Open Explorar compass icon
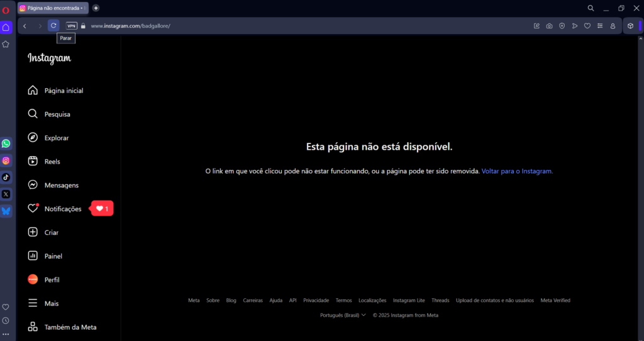This screenshot has height=341, width=644. point(33,138)
